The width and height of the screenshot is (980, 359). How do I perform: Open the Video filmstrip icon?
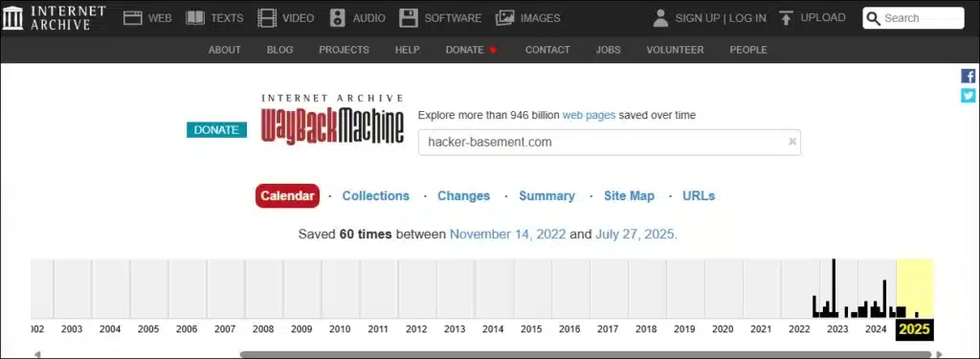(x=267, y=17)
